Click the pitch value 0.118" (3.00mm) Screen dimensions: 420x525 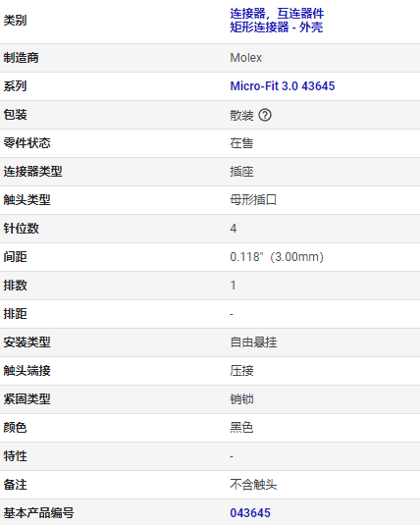click(277, 257)
